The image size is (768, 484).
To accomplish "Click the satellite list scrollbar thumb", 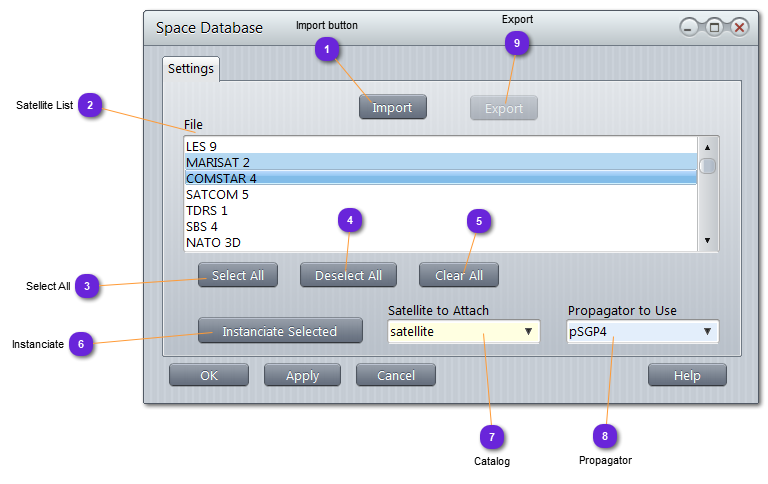I will pyautogui.click(x=707, y=166).
